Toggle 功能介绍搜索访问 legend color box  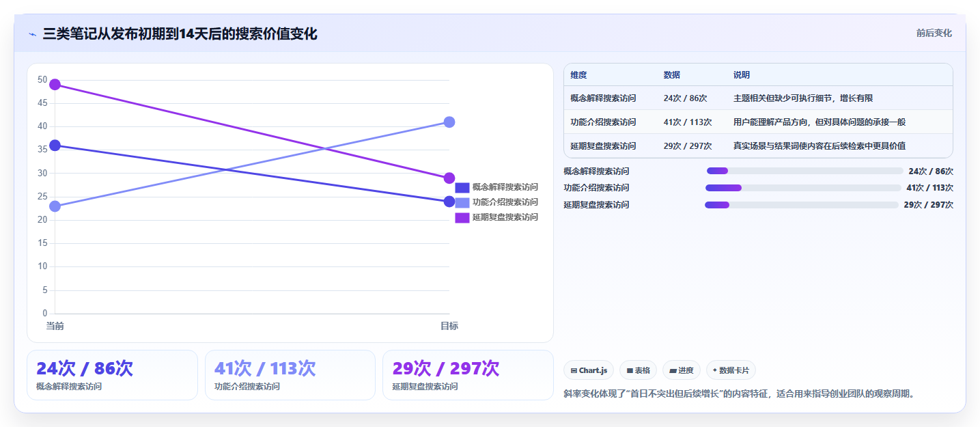point(462,202)
